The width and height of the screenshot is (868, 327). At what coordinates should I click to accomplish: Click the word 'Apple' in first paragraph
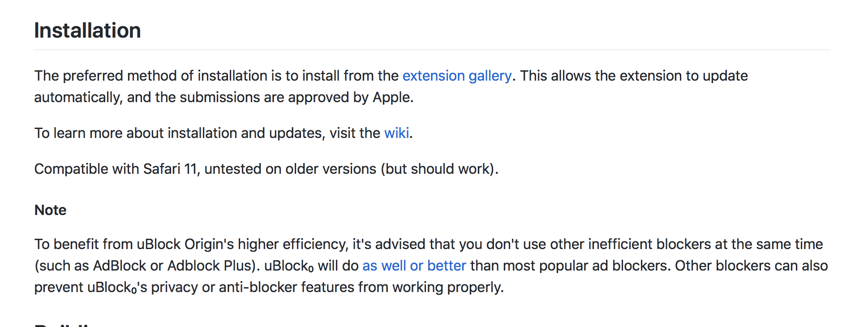click(391, 98)
